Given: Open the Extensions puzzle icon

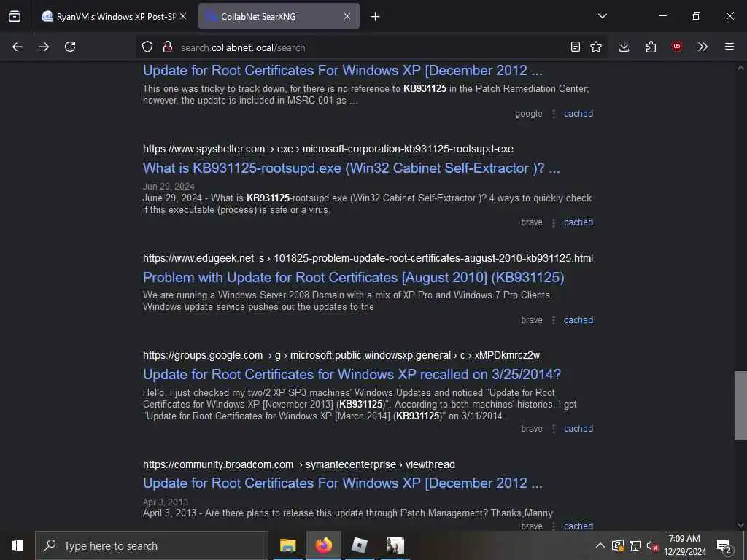Looking at the screenshot, I should click(x=651, y=47).
